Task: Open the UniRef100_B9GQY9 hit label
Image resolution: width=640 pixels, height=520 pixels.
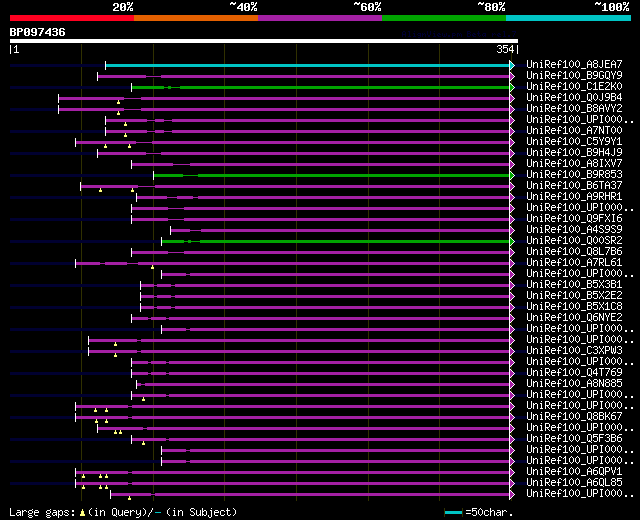Action: point(574,76)
